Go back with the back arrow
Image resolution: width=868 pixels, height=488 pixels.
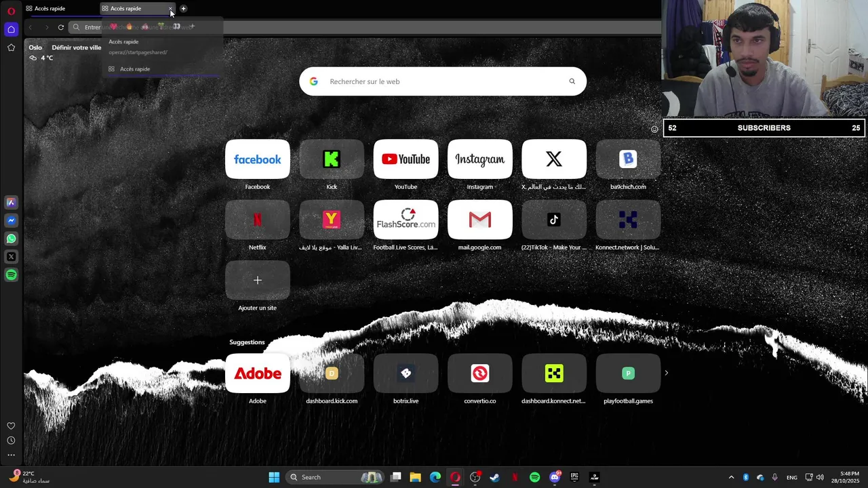(x=31, y=27)
